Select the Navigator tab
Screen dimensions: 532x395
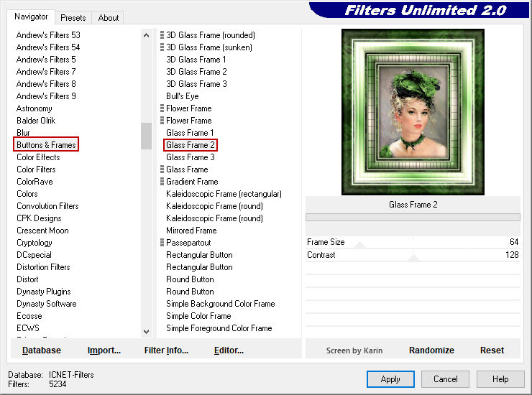[32, 17]
